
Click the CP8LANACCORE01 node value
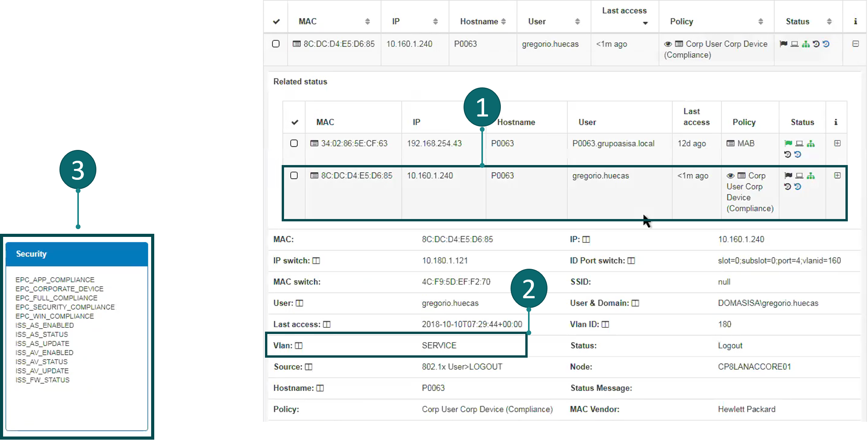pyautogui.click(x=754, y=367)
